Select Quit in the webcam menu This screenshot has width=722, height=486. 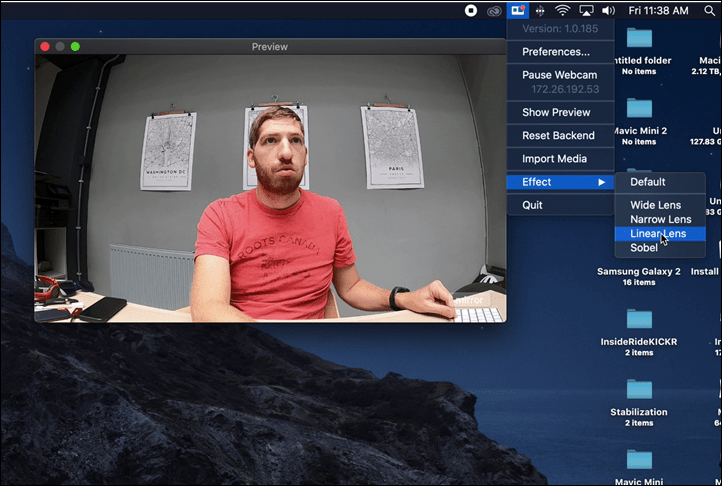(x=560, y=205)
